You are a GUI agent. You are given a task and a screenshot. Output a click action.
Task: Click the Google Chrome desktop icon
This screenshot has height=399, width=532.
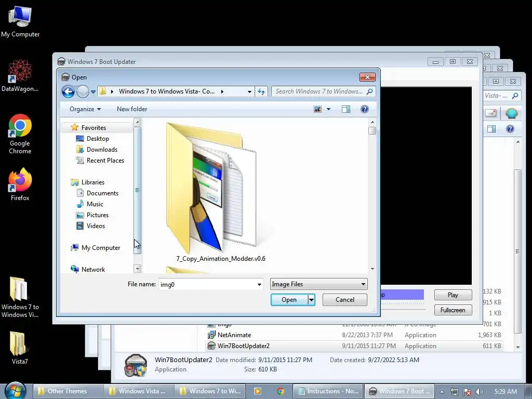tap(20, 134)
